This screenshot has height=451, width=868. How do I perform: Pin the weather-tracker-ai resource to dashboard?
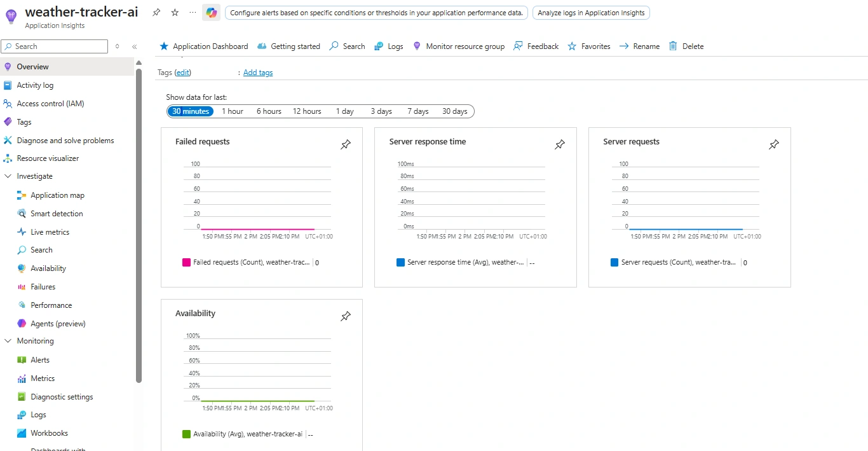[x=156, y=13]
